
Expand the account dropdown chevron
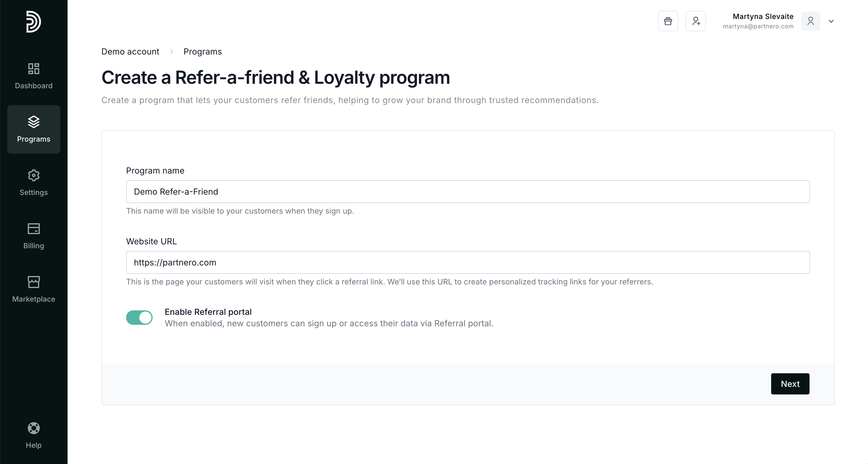[831, 21]
